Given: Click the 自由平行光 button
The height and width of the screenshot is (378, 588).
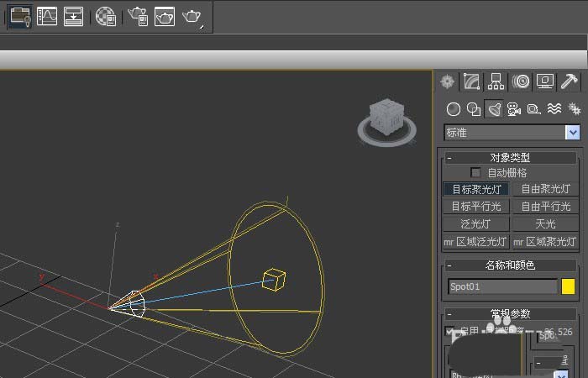Looking at the screenshot, I should [546, 207].
